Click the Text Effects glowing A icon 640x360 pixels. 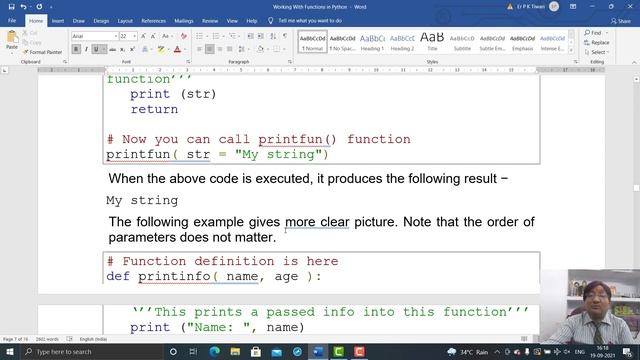coord(144,49)
